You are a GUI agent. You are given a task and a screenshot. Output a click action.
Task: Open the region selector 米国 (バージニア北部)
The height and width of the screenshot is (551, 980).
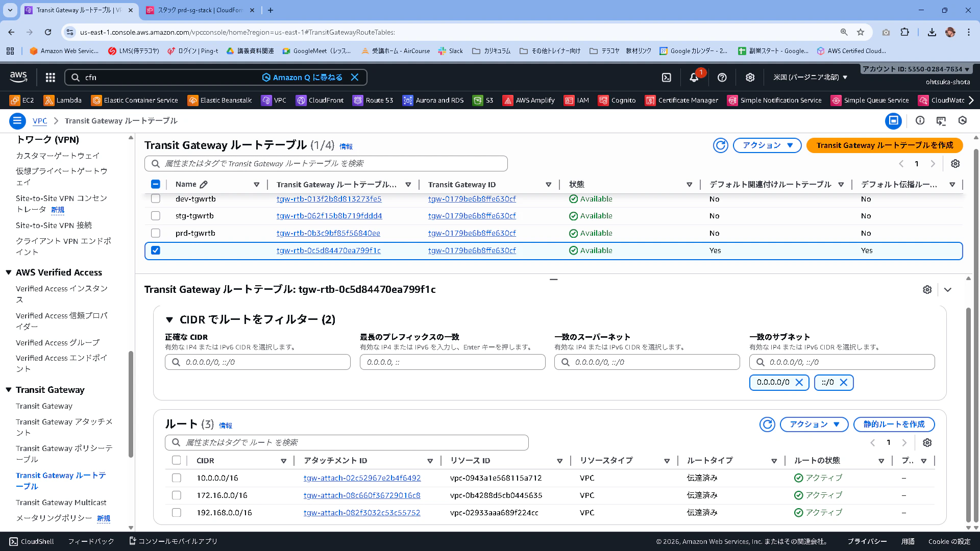(810, 78)
